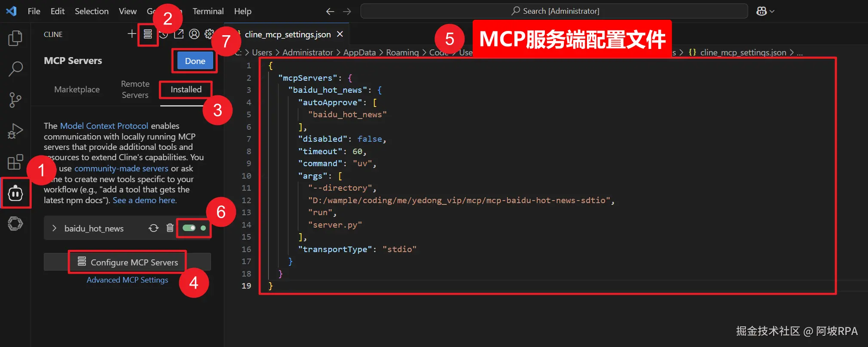Open the Selection menu
Screen dimensions: 868x347
click(x=92, y=11)
